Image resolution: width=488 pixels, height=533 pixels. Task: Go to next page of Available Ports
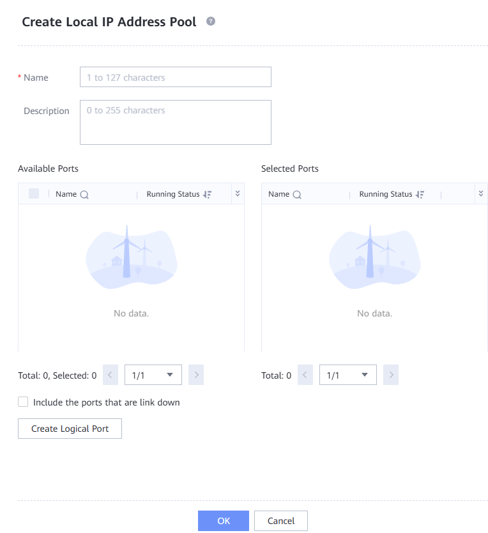tap(196, 375)
